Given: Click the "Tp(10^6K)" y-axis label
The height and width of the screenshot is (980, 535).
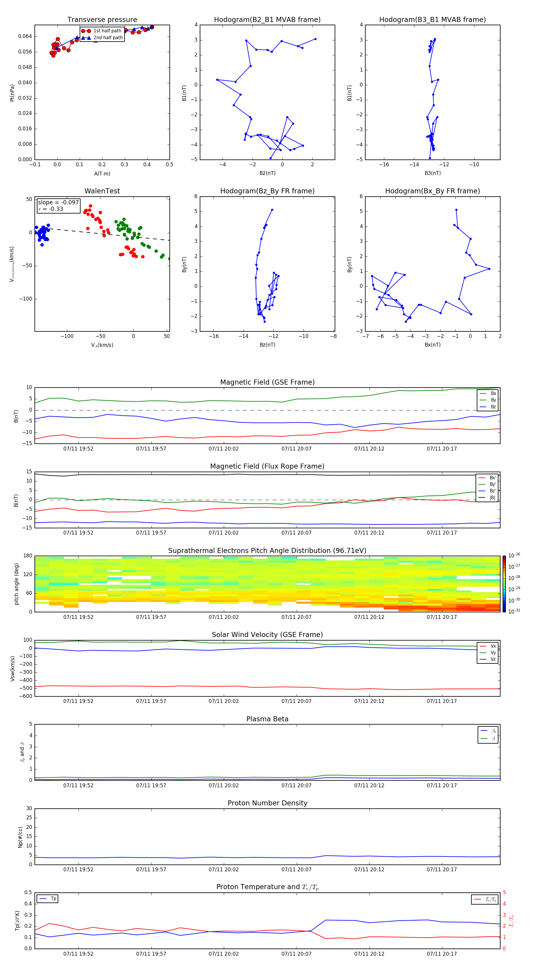Looking at the screenshot, I should click(17, 921).
